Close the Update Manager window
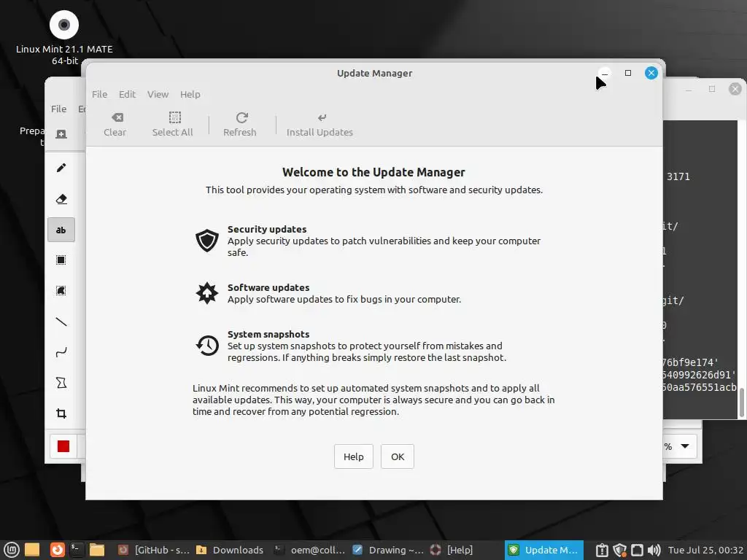The width and height of the screenshot is (747, 560). [651, 73]
